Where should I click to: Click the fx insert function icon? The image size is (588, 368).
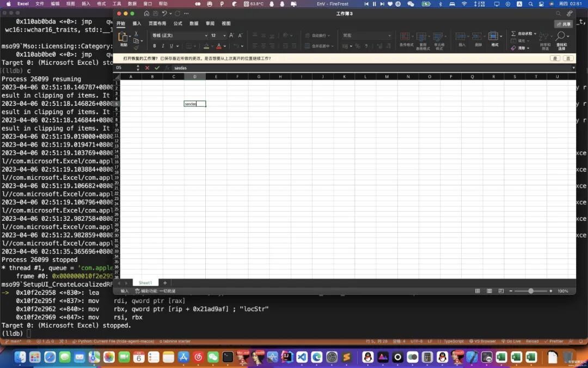pyautogui.click(x=167, y=68)
